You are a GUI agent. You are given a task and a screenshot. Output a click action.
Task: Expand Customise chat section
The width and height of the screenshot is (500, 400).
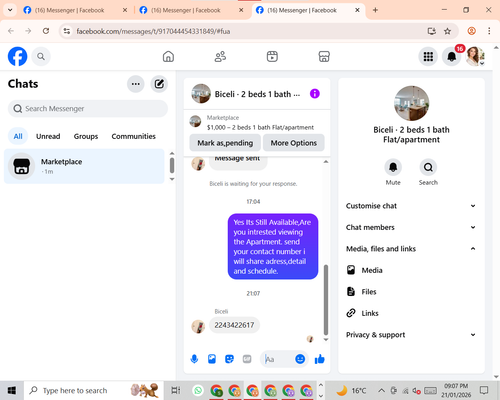pos(411,206)
